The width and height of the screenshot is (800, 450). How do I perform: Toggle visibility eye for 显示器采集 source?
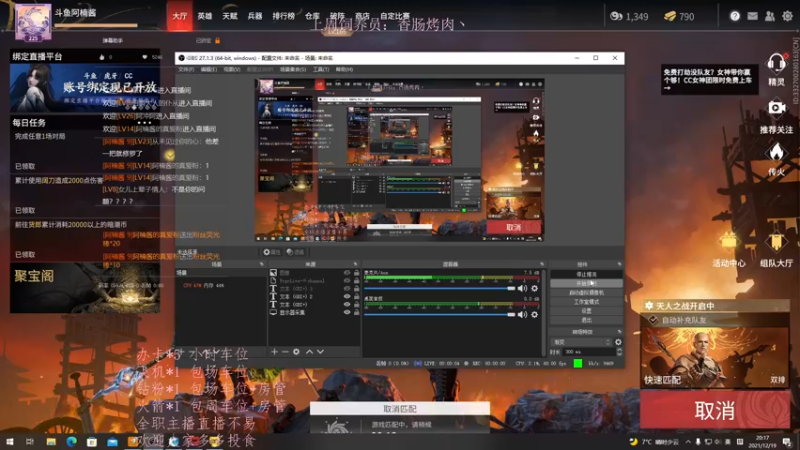[x=347, y=312]
